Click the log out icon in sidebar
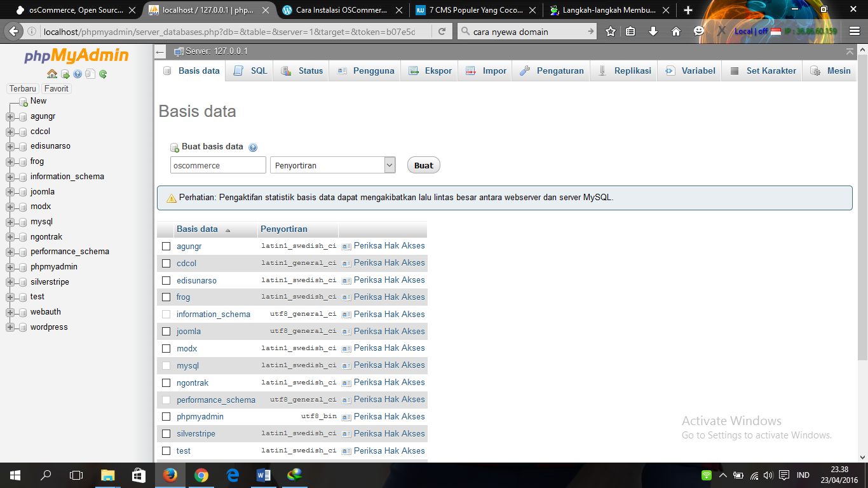Viewport: 868px width, 488px height. (x=65, y=74)
